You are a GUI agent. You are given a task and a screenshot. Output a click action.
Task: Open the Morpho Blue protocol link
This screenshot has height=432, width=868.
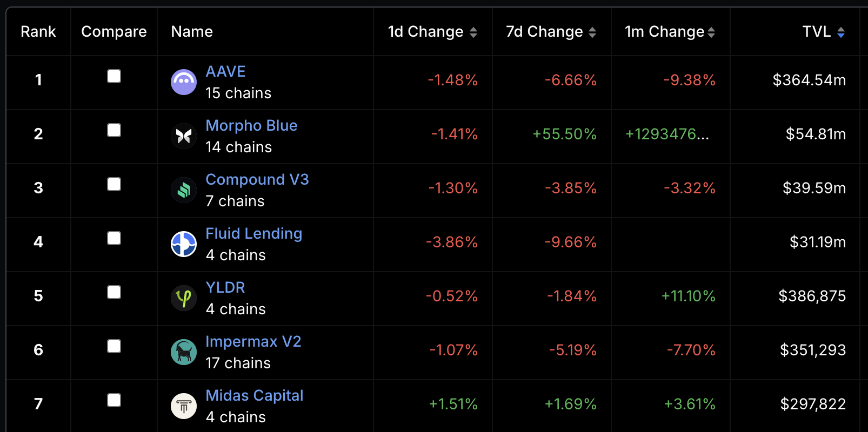point(251,125)
